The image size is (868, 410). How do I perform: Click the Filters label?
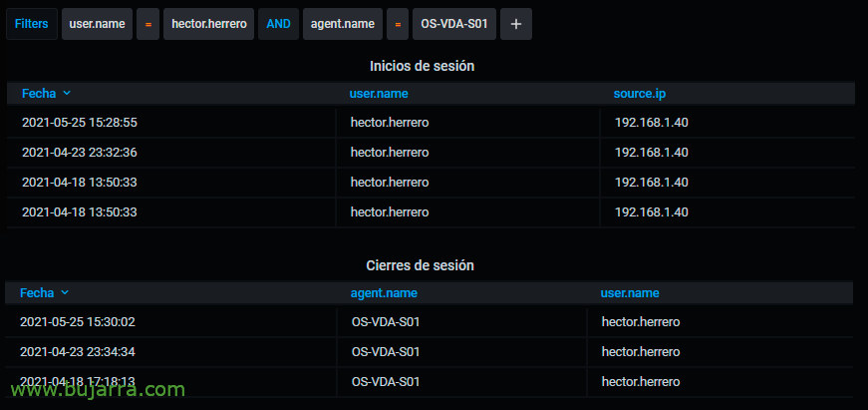32,24
